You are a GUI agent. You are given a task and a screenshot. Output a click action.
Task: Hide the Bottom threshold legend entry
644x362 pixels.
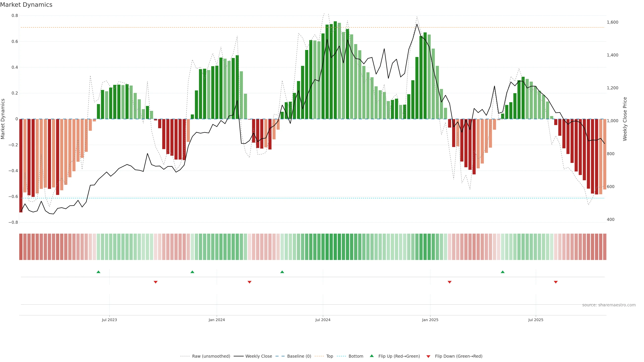point(356,356)
